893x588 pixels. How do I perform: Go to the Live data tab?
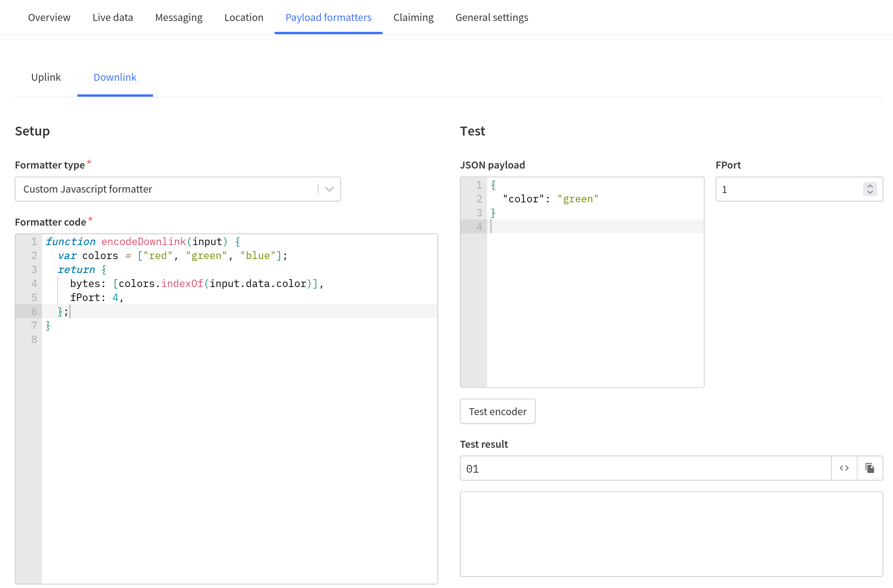click(113, 17)
